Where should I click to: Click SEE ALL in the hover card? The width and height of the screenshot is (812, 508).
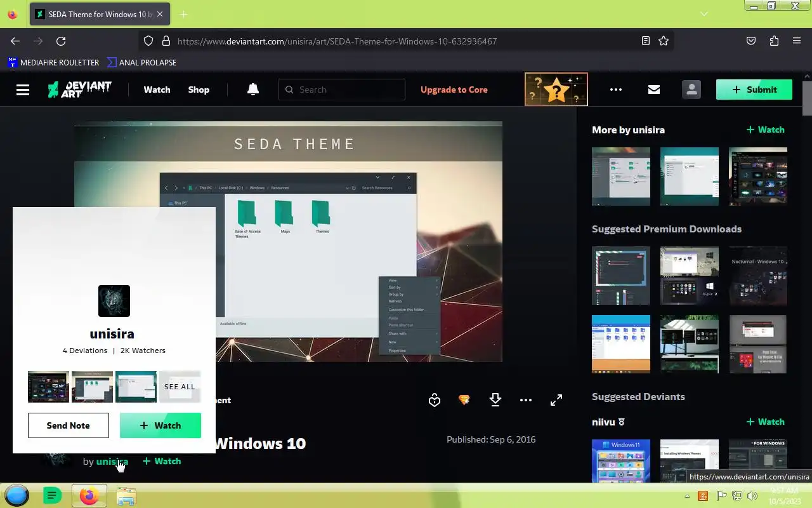tap(180, 387)
